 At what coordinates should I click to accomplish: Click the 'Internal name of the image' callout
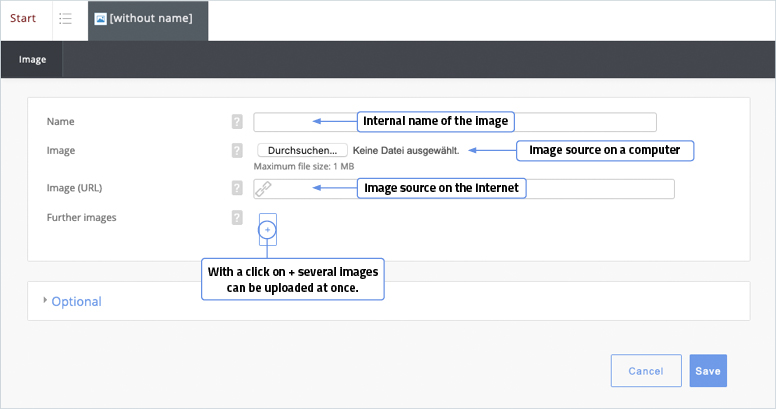435,121
